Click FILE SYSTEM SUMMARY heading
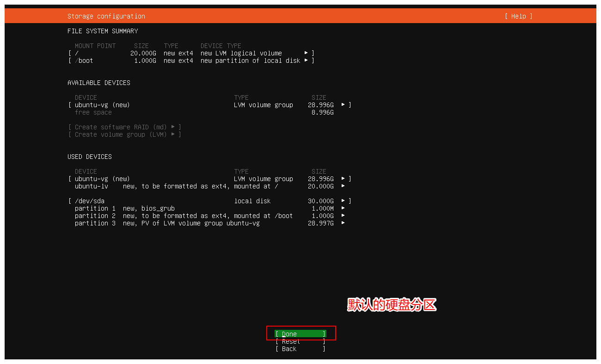 [x=103, y=31]
